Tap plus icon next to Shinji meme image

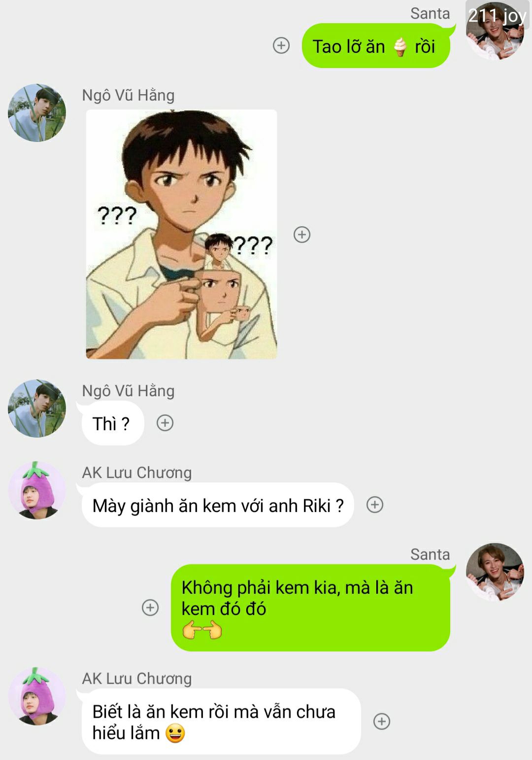tap(302, 235)
